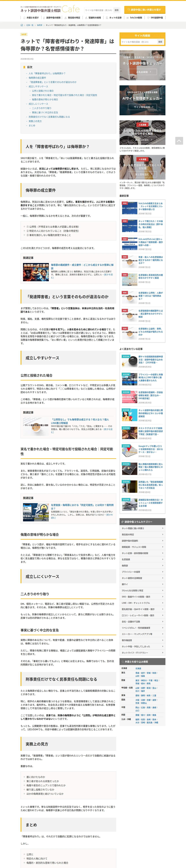Open the リベンジポルノ・性的画像被害 category
The image size is (186, 868).
142,628
